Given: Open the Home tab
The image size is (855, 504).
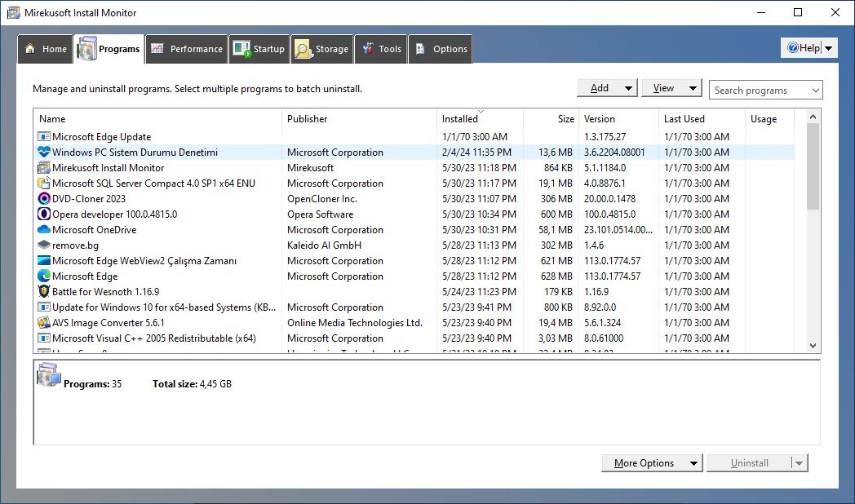Looking at the screenshot, I should pos(45,49).
